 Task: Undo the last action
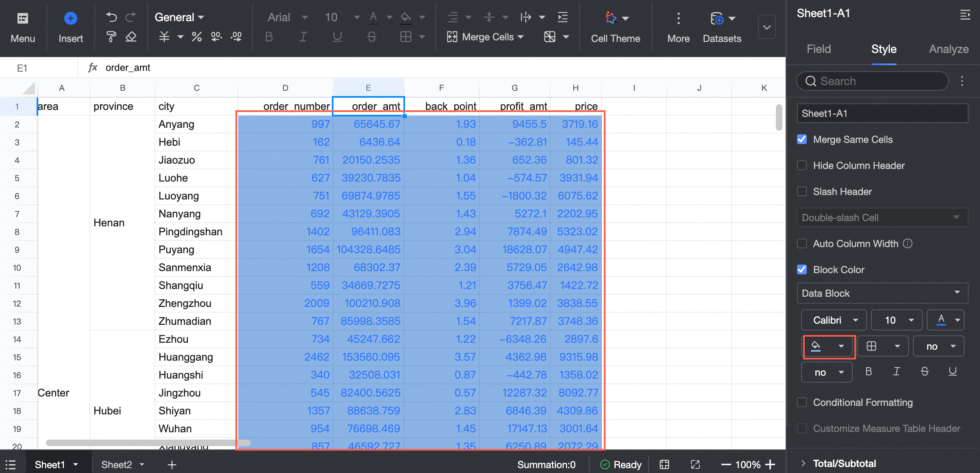coord(111,17)
